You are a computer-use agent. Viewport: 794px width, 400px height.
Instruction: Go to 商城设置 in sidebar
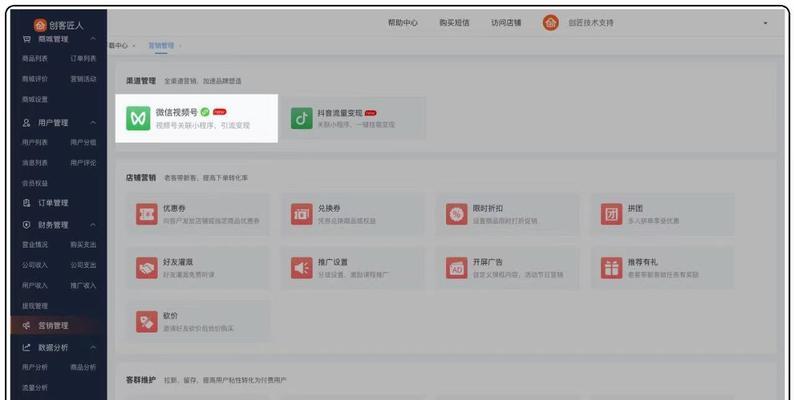click(x=34, y=99)
